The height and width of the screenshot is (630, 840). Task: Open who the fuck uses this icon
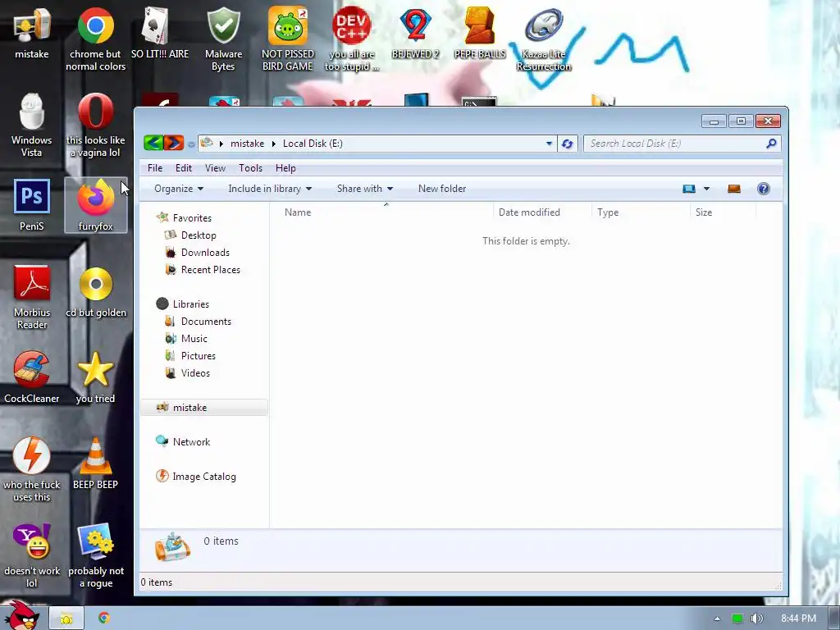(32, 470)
